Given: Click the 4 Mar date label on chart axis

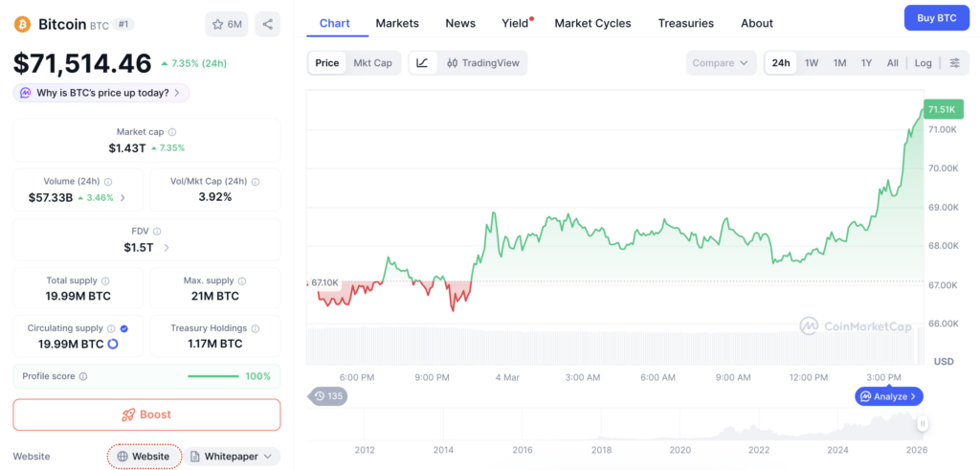Looking at the screenshot, I should coord(507,377).
